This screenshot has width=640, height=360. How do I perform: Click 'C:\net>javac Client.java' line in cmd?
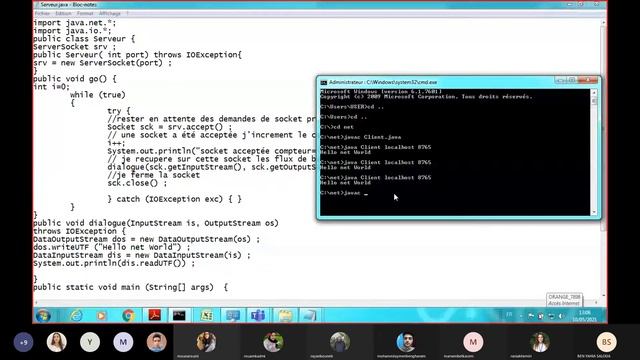[361, 137]
